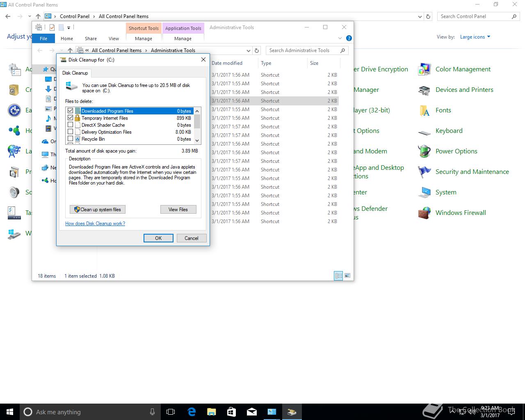Open the View by Large icons dropdown
Image resolution: width=525 pixels, height=420 pixels.
click(475, 37)
